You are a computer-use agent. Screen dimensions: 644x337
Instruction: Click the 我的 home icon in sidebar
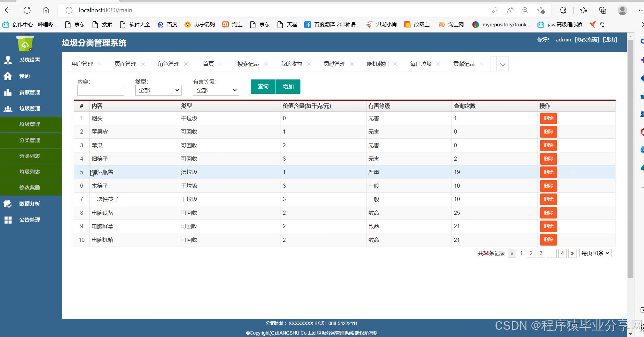click(8, 76)
